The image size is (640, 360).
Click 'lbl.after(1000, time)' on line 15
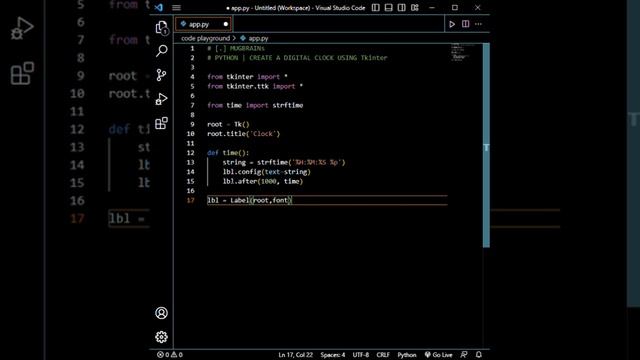tap(263, 181)
